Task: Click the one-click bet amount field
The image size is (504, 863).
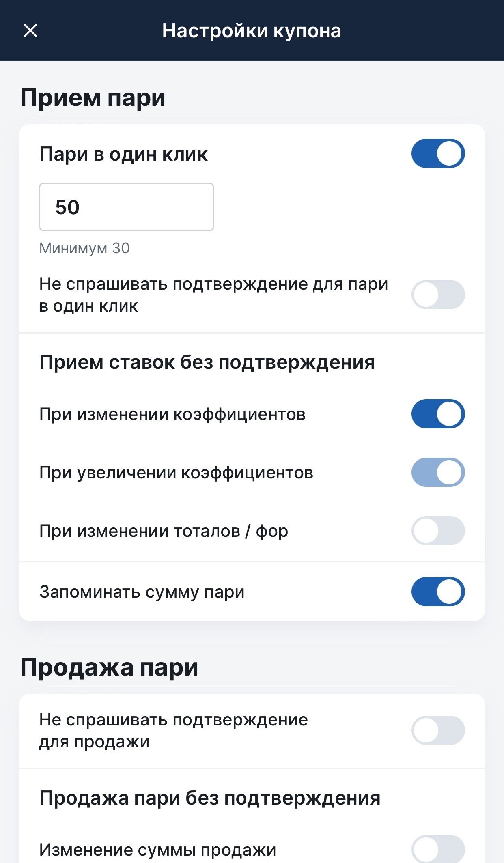Action: coord(126,207)
